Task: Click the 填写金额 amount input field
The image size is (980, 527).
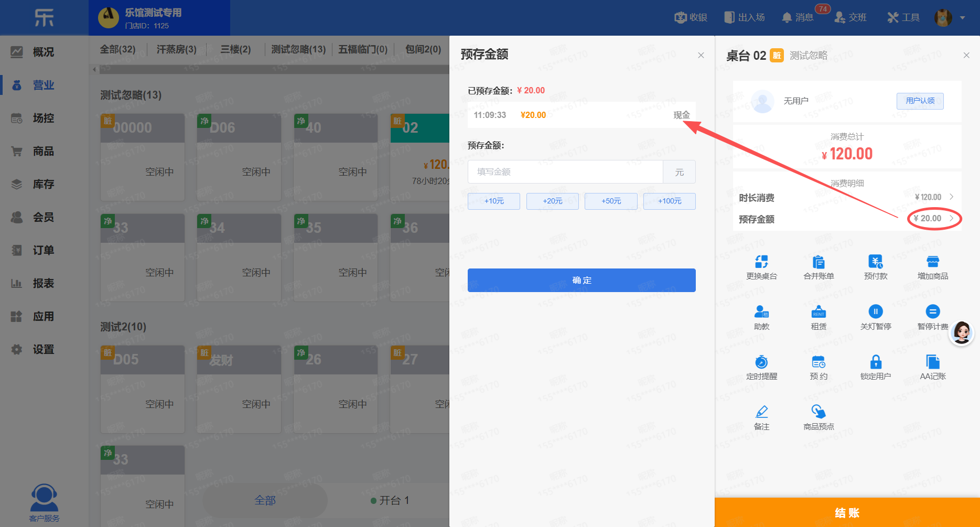Action: (x=565, y=172)
